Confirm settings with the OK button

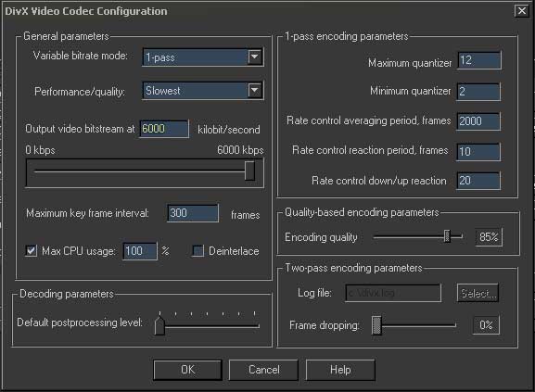(x=187, y=370)
